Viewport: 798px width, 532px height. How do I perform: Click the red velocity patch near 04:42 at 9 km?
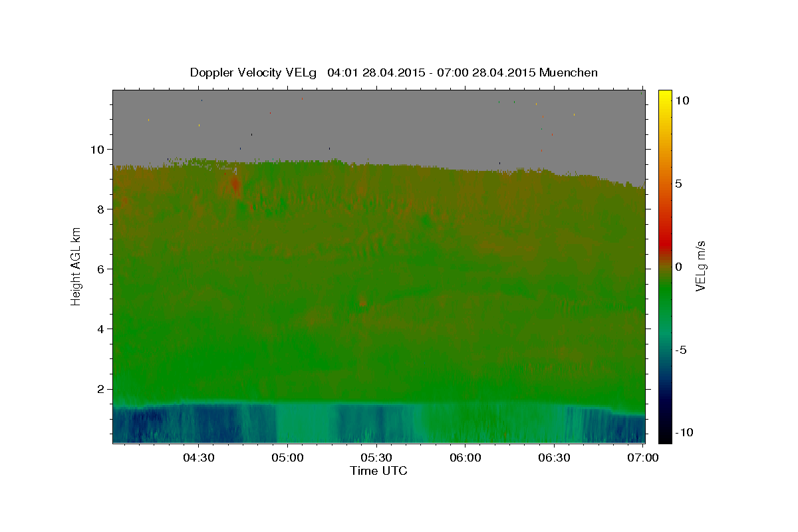235,183
